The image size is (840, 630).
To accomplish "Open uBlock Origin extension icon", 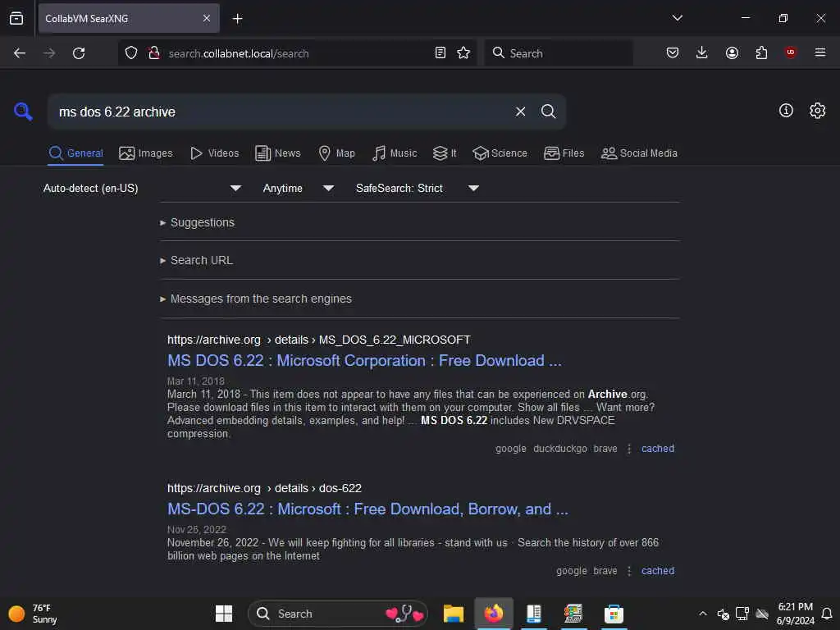I will [790, 52].
